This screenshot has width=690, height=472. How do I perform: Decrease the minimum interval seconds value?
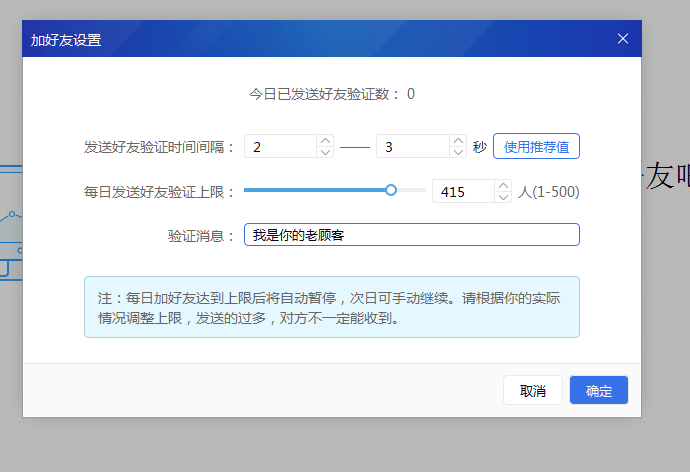(x=325, y=153)
